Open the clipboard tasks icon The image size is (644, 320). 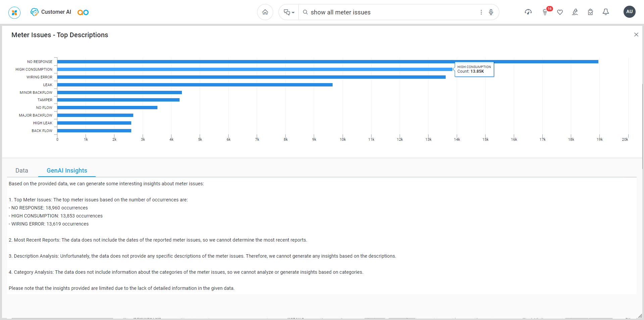pos(590,12)
